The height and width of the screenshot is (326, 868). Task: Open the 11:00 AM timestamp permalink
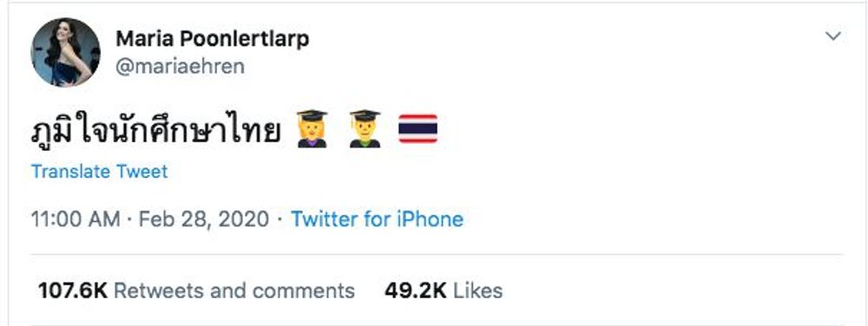(x=76, y=218)
